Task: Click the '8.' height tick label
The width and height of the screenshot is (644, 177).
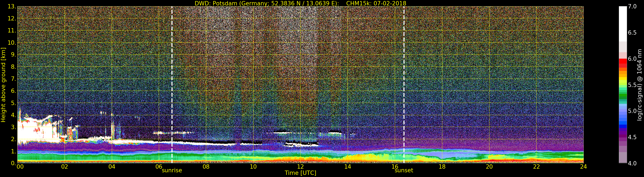Action: [x=14, y=67]
